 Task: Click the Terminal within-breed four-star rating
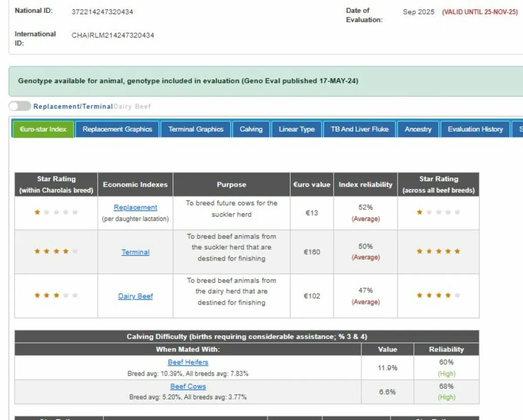coord(56,251)
